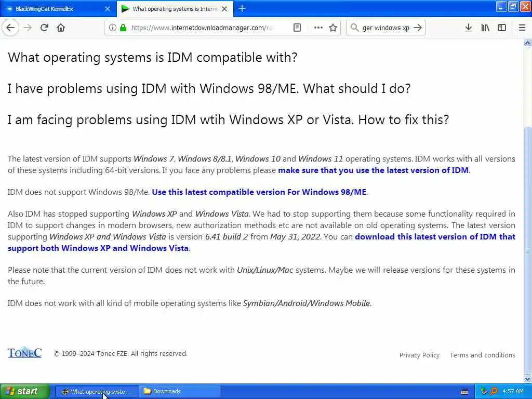Click heading about problems with Windows 98/ME

pyautogui.click(x=209, y=88)
